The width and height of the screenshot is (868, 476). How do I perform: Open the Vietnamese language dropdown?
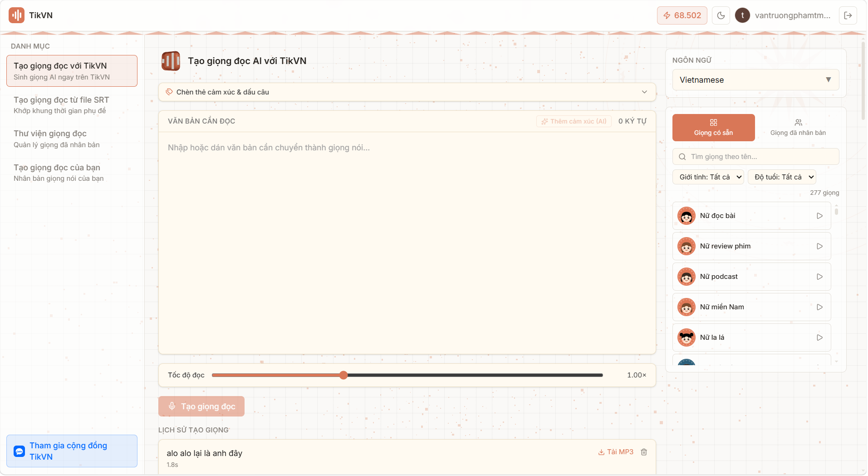(x=755, y=80)
